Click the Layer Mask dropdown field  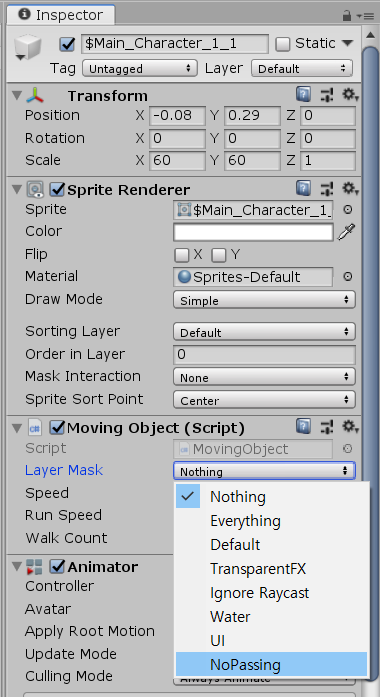(264, 471)
